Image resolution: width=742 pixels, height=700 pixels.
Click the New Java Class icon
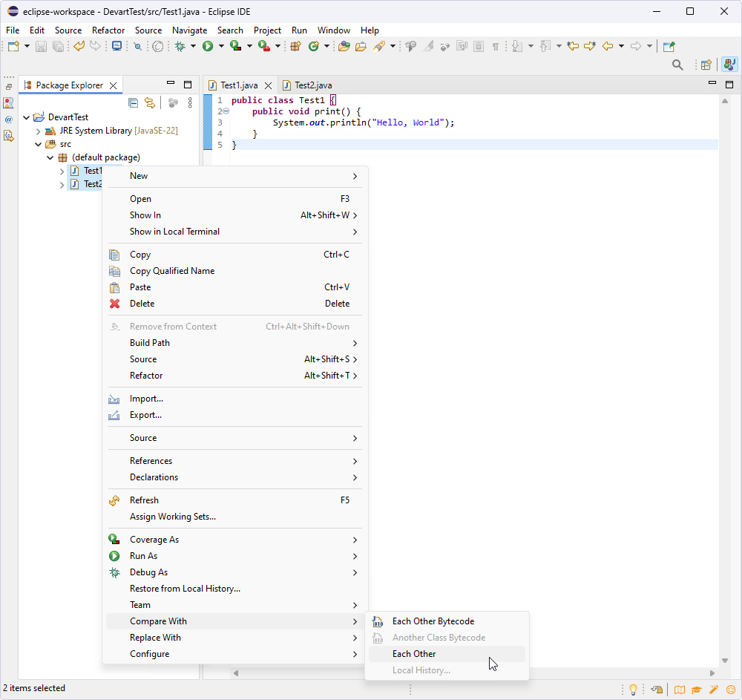point(313,46)
